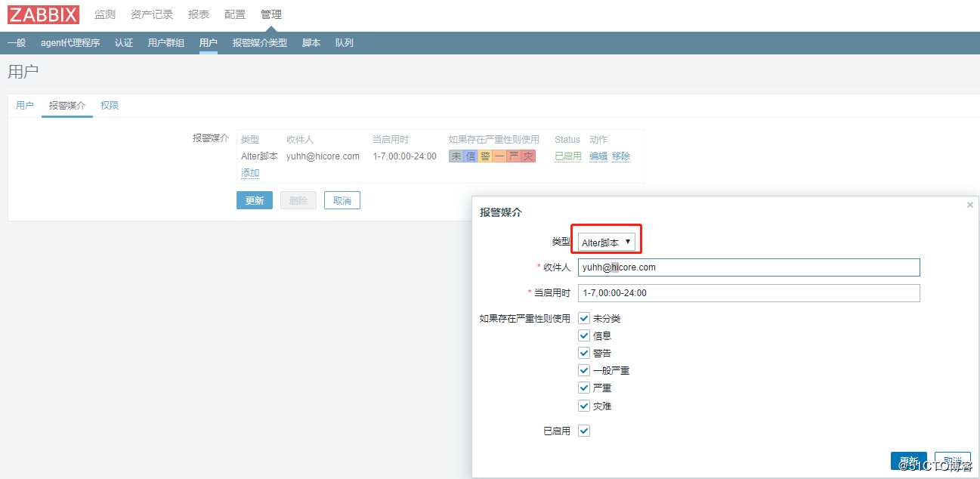980x479 pixels.
Task: Click the 取消 button on user form
Action: (x=342, y=200)
